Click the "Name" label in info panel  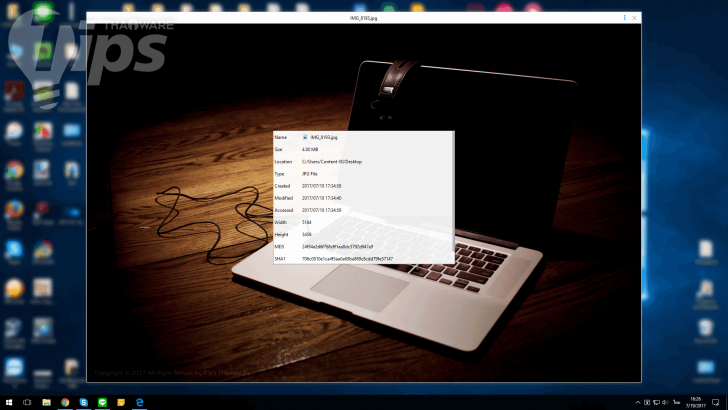(280, 137)
